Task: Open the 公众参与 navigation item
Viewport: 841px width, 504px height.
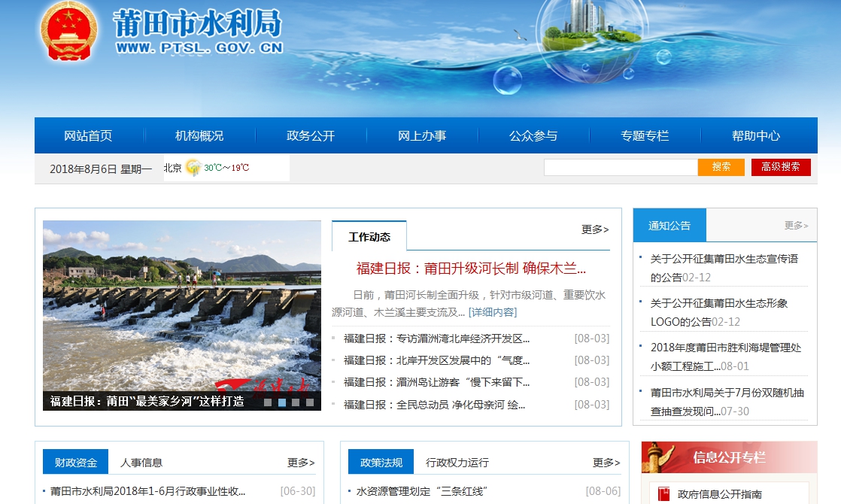Action: pyautogui.click(x=533, y=136)
